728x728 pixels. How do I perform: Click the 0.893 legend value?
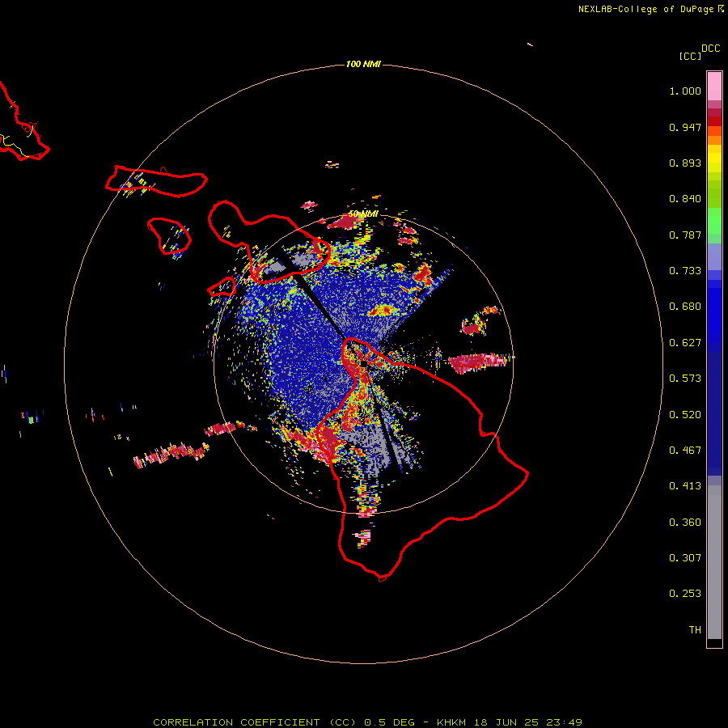[x=685, y=163]
